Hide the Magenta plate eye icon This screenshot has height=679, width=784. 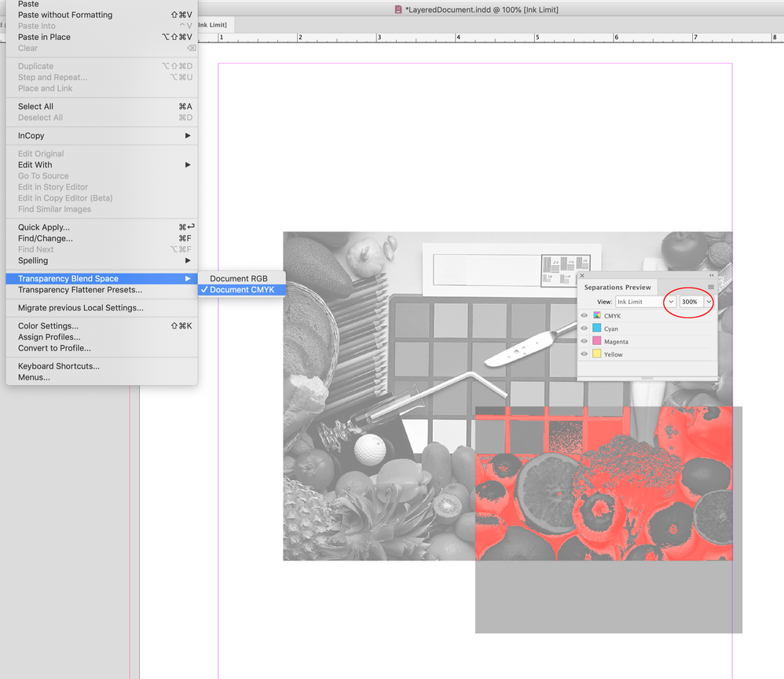point(584,341)
